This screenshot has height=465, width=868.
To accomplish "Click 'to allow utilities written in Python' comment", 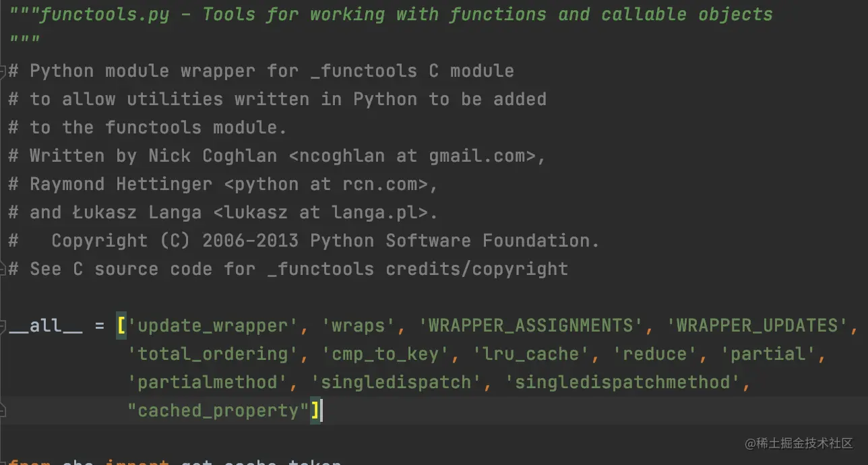I will [x=223, y=99].
